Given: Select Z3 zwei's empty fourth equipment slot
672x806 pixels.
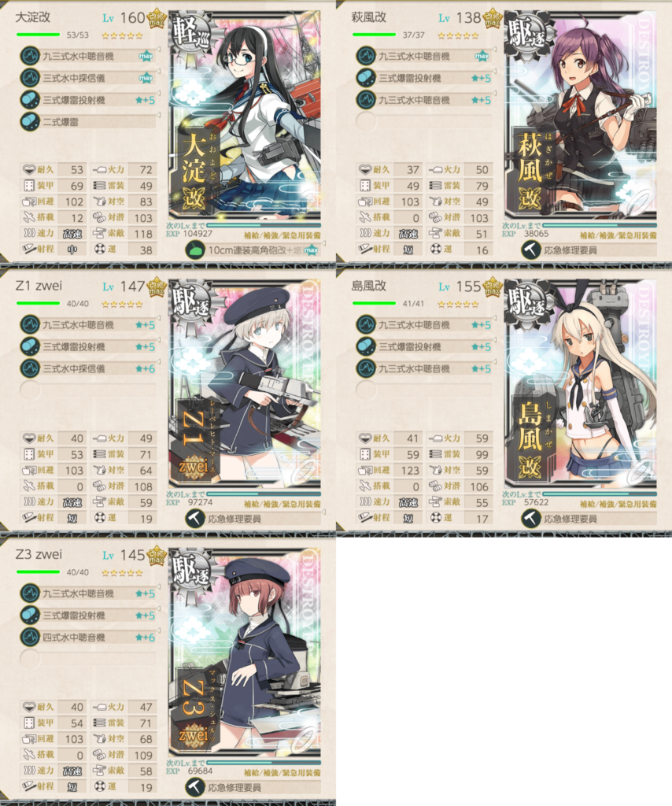Looking at the screenshot, I should point(88,659).
